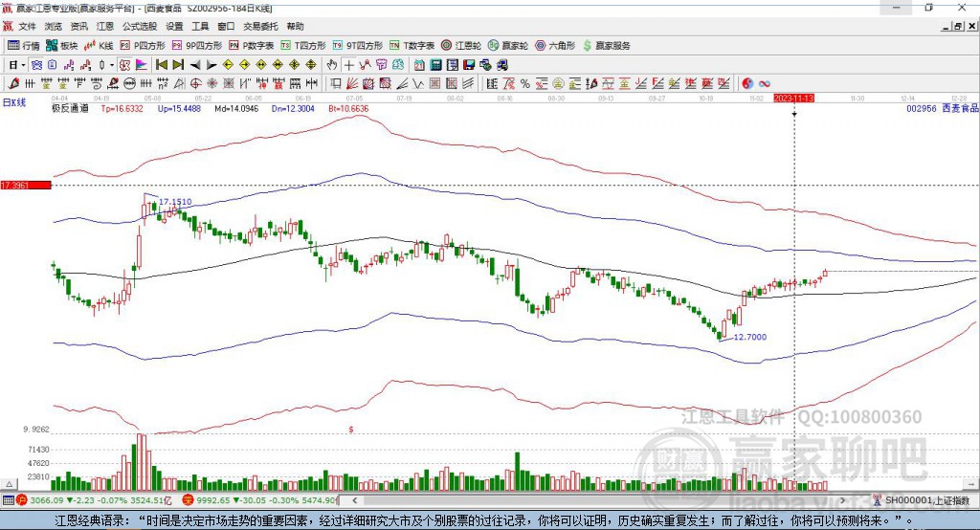Open the 设置 menu
Image resolution: width=980 pixels, height=530 pixels.
[174, 26]
